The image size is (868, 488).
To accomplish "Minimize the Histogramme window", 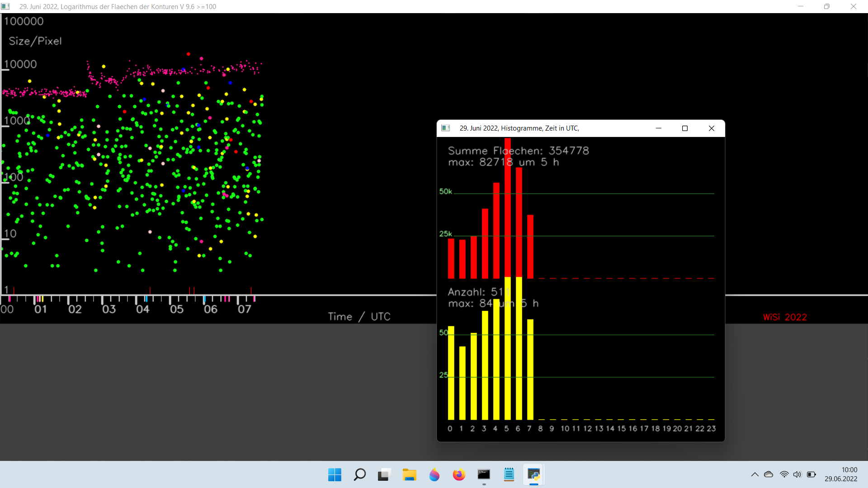I will click(659, 128).
